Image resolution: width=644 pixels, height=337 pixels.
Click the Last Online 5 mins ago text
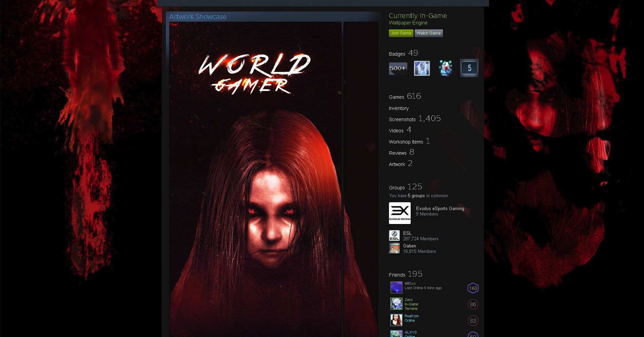[423, 288]
